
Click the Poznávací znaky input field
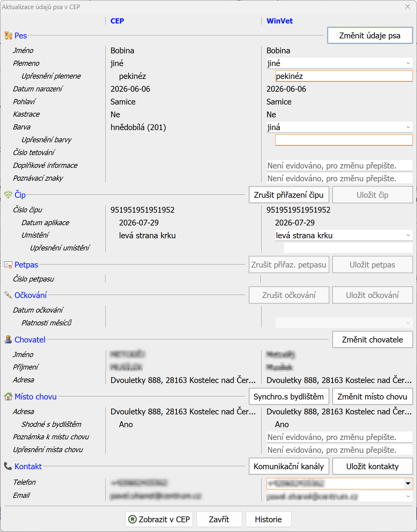[339, 179]
